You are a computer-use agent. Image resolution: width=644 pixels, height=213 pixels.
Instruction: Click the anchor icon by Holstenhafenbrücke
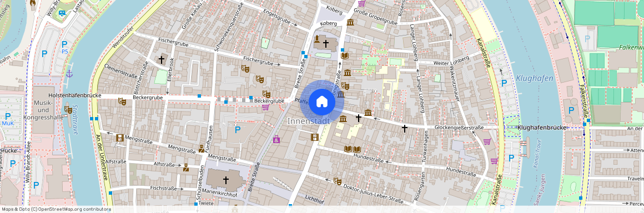(69, 74)
